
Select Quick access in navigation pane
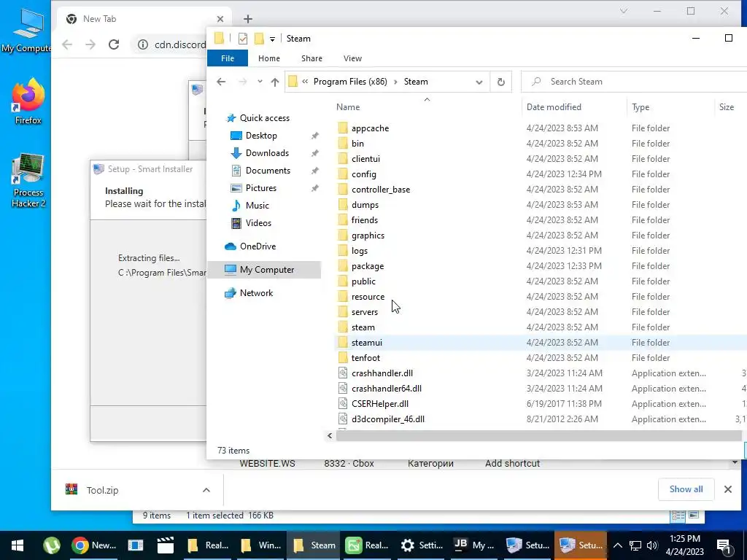[264, 118]
